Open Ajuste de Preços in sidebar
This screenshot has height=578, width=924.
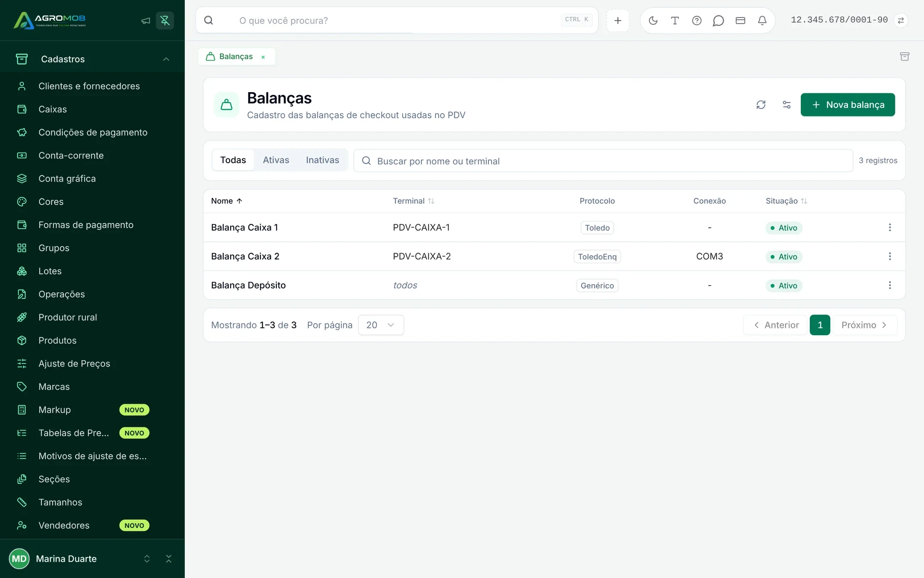74,363
